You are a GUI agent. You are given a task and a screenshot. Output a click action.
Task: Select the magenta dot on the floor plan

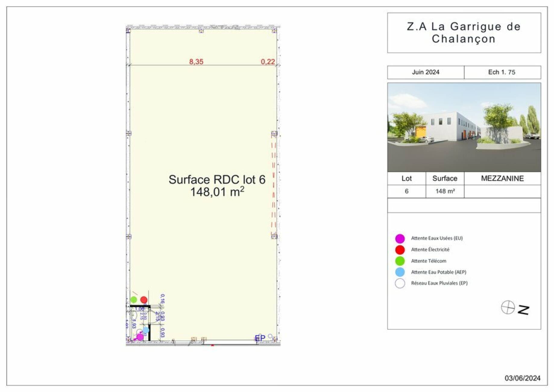tap(140, 337)
